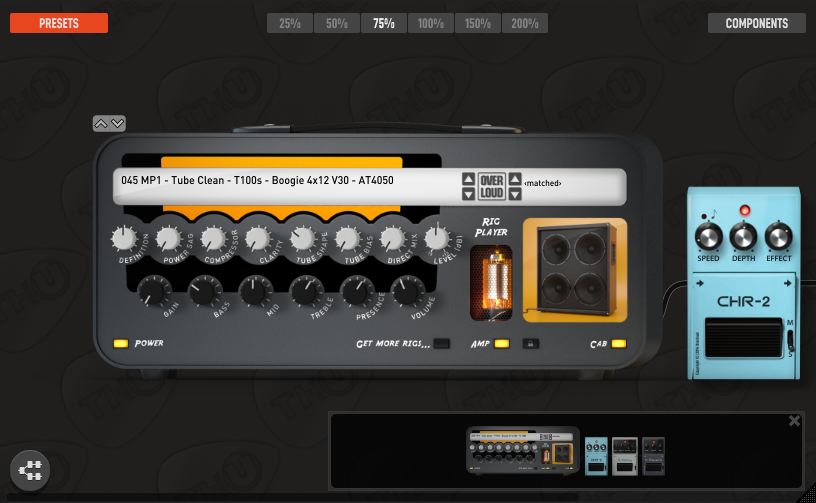
Task: Click the Rig Player label
Action: pyautogui.click(x=491, y=227)
